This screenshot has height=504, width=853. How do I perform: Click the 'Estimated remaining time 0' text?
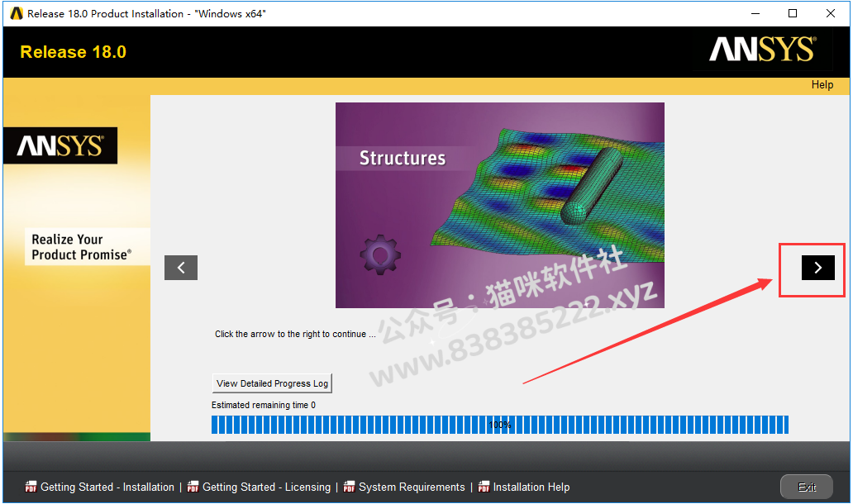point(264,405)
